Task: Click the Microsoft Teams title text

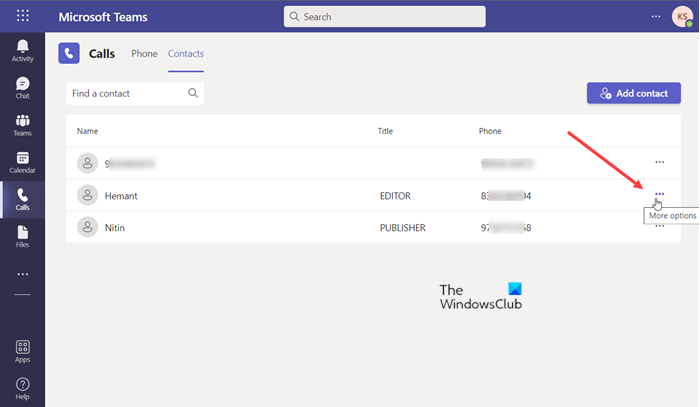Action: [x=103, y=17]
